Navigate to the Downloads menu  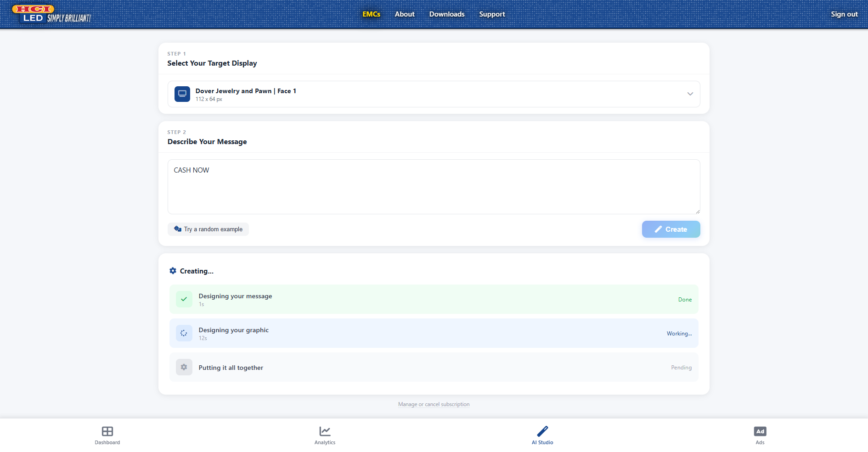pos(447,14)
